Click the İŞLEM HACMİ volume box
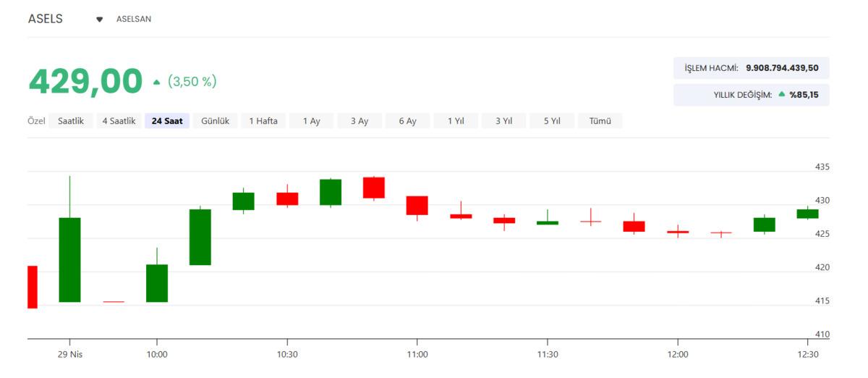 click(x=751, y=68)
